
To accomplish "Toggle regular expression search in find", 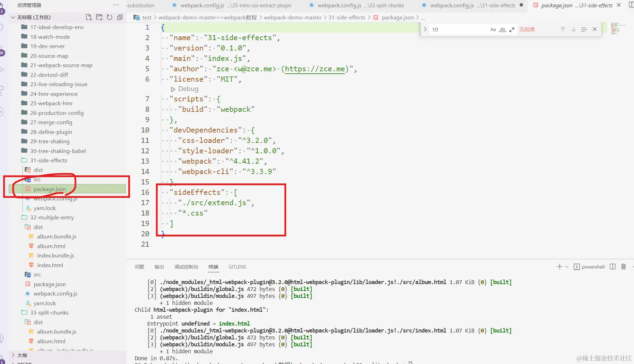I will pyautogui.click(x=512, y=29).
